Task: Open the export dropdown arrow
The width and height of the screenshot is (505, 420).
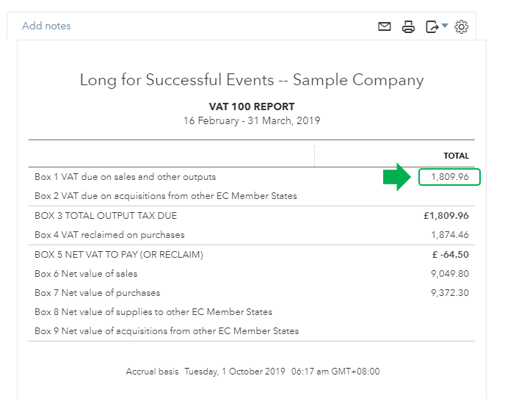Action: point(445,27)
